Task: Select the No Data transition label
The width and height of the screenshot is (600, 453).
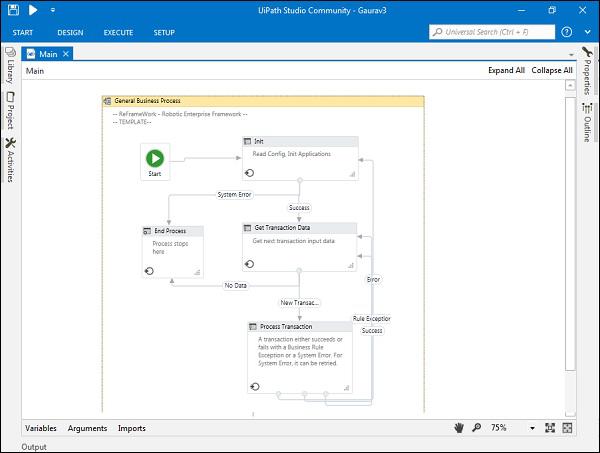Action: click(236, 285)
